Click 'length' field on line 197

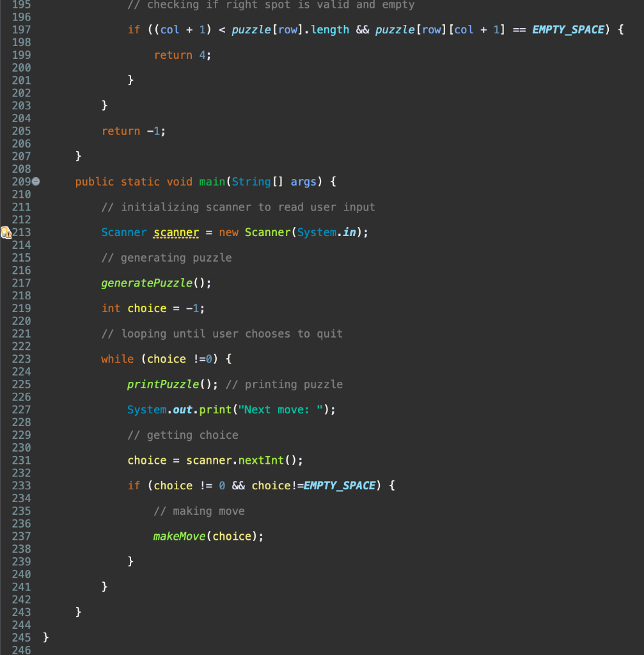tap(330, 29)
